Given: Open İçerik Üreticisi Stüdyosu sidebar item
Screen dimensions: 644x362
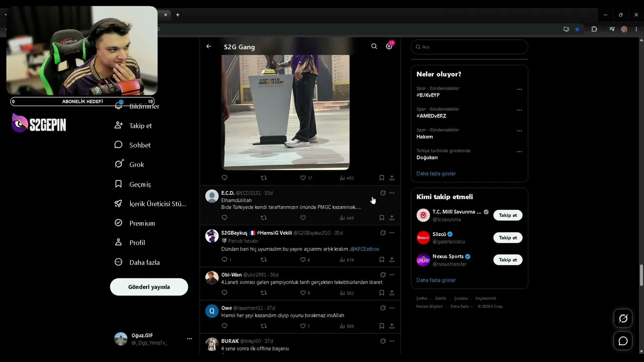Looking at the screenshot, I should pos(150,204).
